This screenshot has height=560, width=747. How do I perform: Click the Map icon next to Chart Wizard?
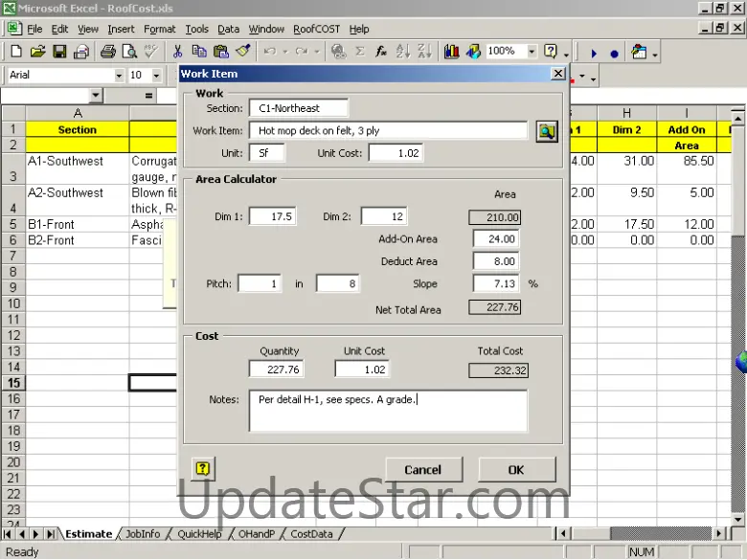[473, 52]
